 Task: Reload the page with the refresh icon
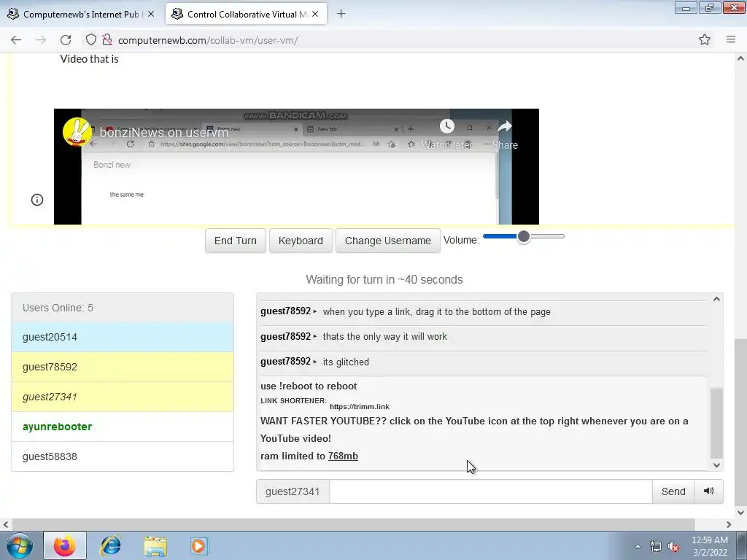coord(66,40)
